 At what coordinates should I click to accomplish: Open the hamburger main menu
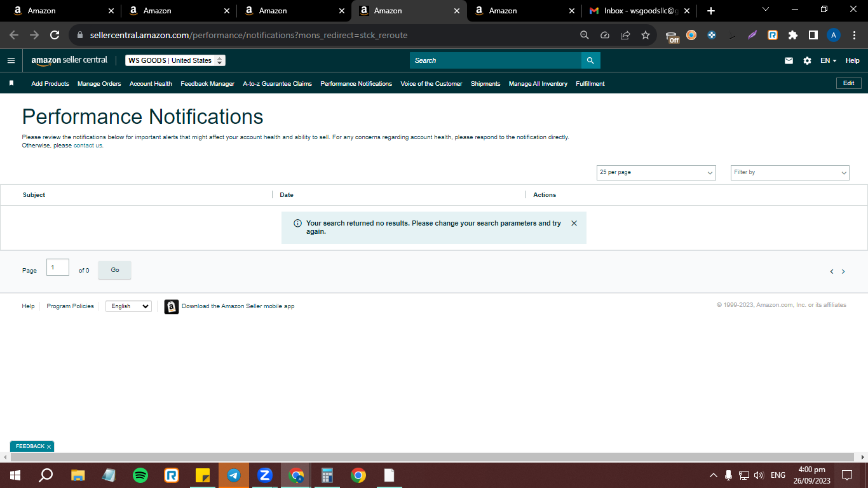pos(11,61)
